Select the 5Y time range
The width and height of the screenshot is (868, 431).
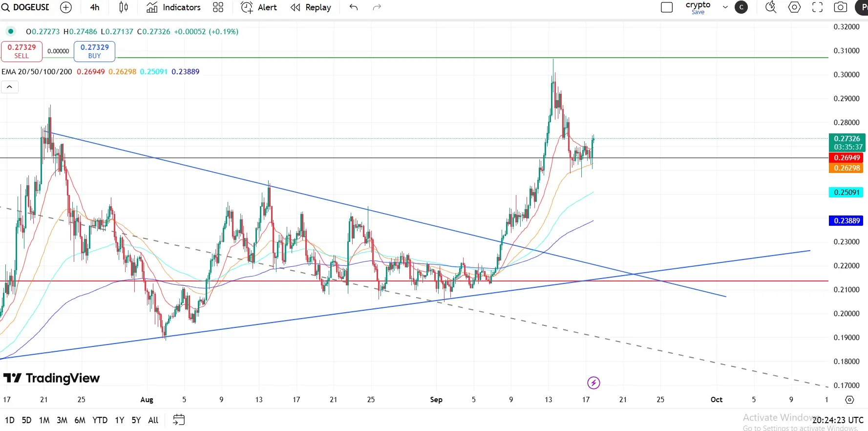(x=136, y=420)
